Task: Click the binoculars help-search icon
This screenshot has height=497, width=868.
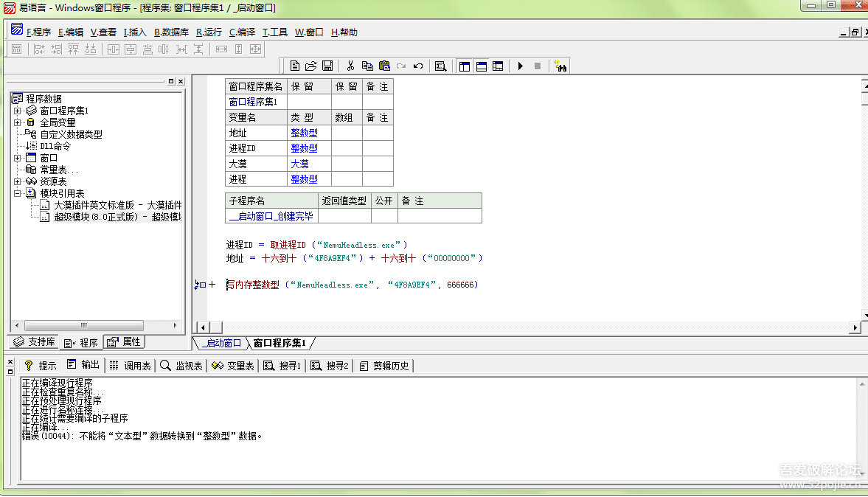Action: pos(560,66)
